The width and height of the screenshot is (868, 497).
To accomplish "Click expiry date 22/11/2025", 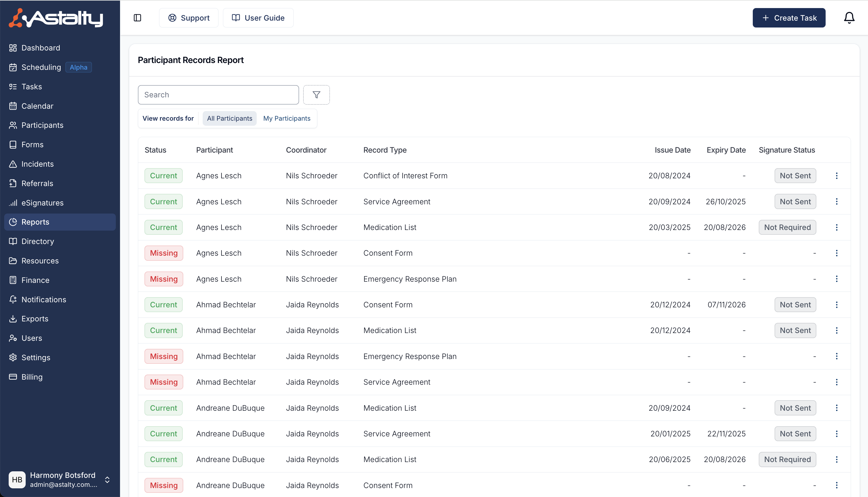I will (x=727, y=433).
